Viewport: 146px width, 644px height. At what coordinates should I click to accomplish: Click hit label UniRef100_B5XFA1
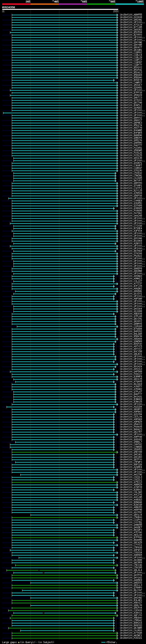(x=131, y=70)
